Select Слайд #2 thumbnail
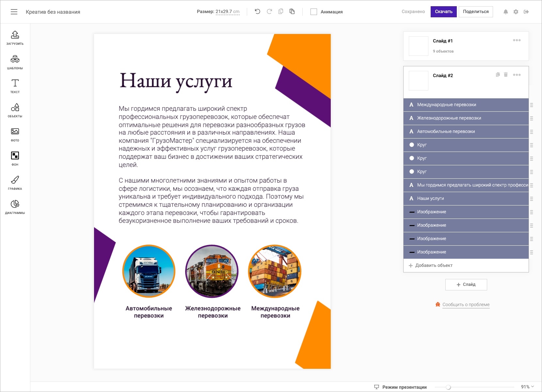 [x=419, y=81]
